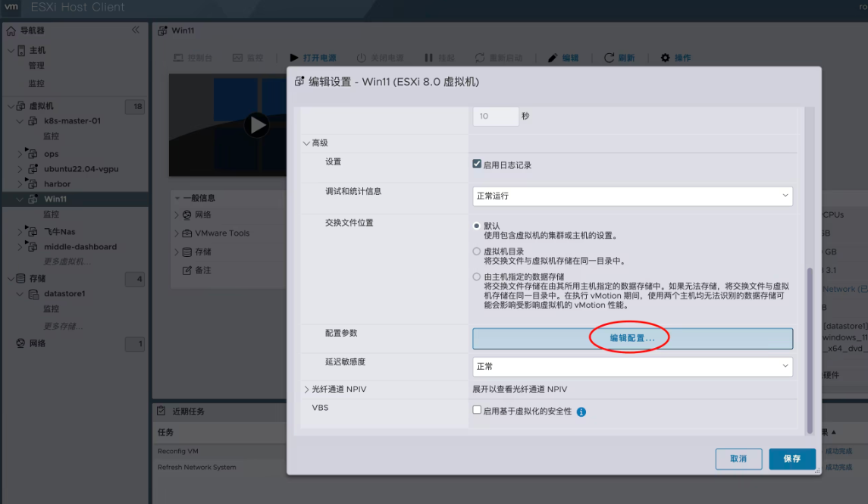Click the 18 count badge beside 虚拟机

pos(135,106)
